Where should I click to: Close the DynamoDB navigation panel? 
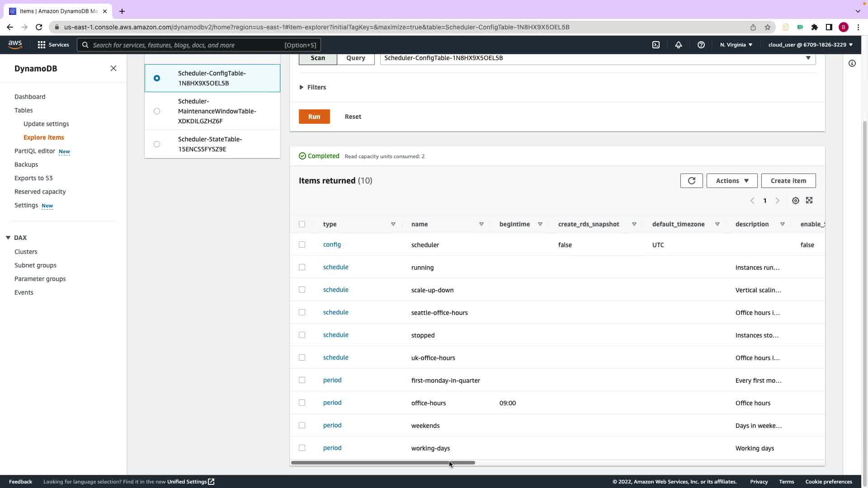(113, 68)
